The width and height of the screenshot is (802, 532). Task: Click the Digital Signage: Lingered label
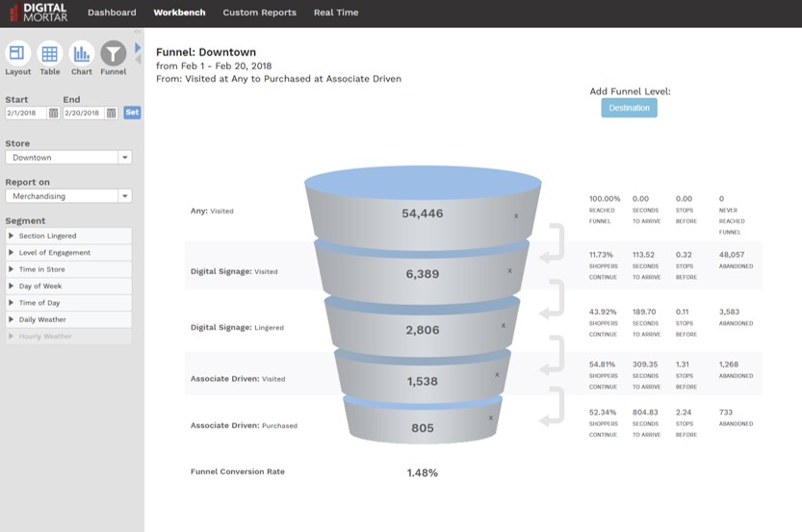point(237,327)
